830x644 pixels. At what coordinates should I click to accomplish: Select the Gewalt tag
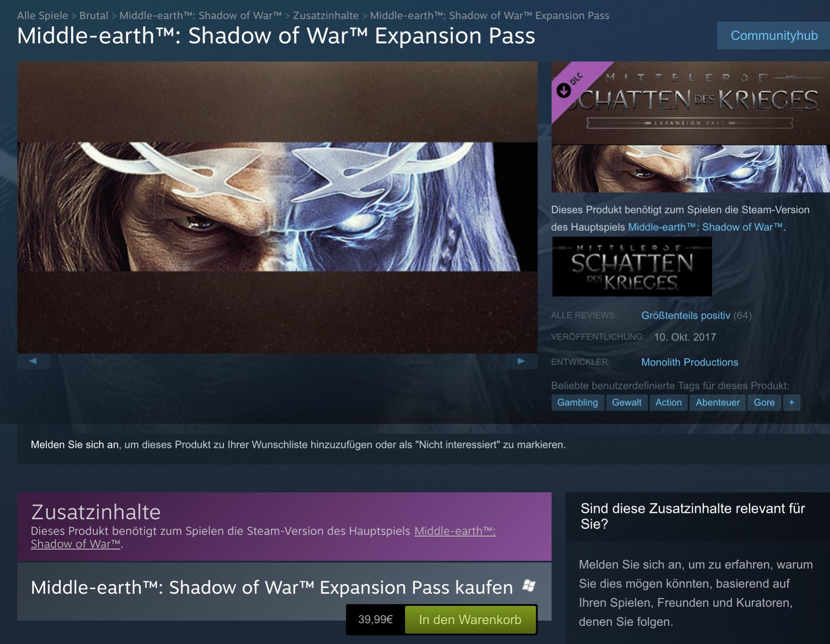click(x=627, y=402)
